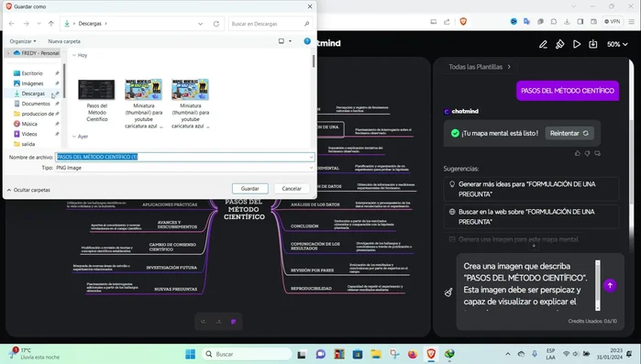Viewport: 641px width, 364px height.
Task: Select Escritorio in the sidebar
Action: [32, 73]
